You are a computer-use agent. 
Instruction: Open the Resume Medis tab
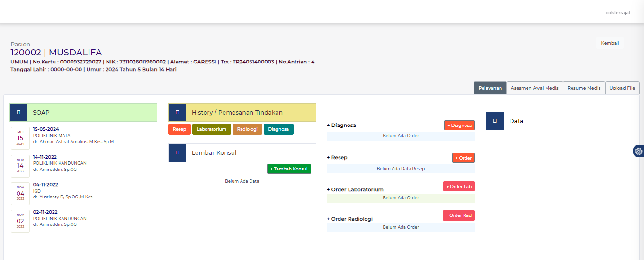[x=584, y=88]
